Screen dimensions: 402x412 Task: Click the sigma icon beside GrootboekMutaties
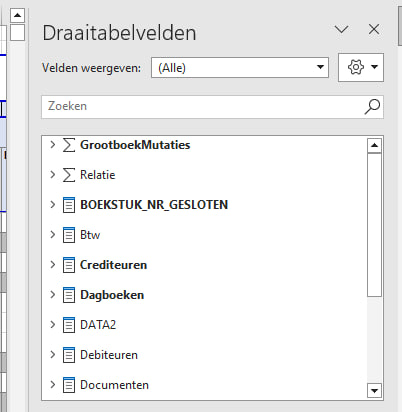(69, 145)
